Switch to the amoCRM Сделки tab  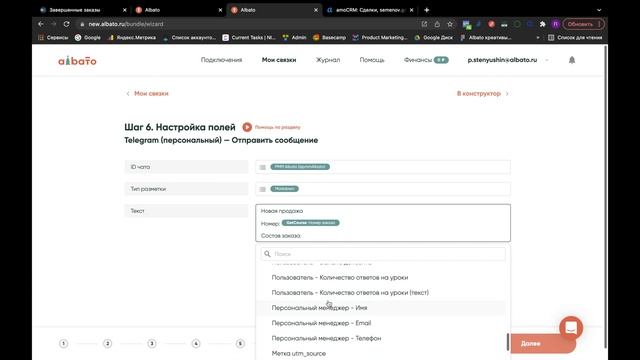tap(369, 10)
